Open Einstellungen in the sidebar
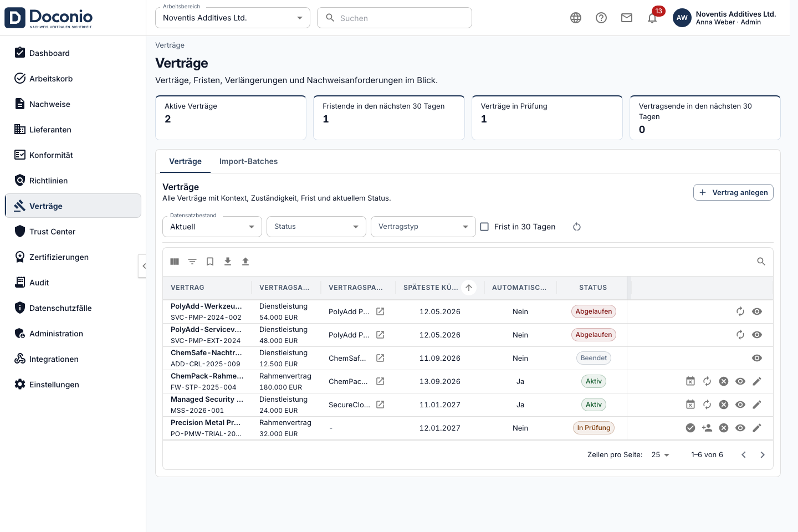 click(73, 385)
